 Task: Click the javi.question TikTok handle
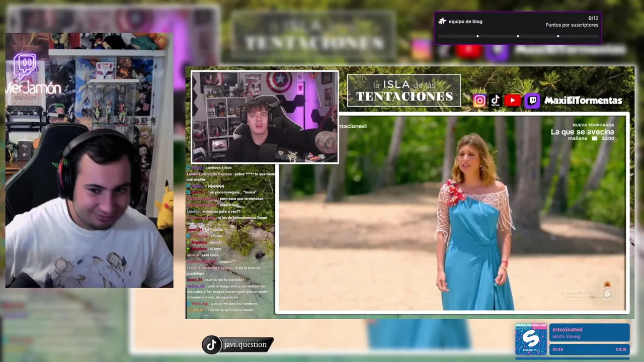point(245,344)
